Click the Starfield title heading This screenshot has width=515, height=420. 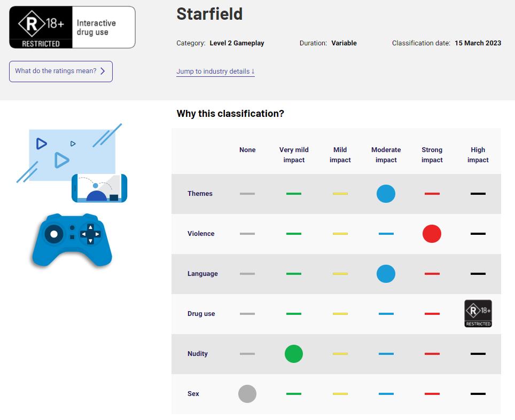(209, 14)
